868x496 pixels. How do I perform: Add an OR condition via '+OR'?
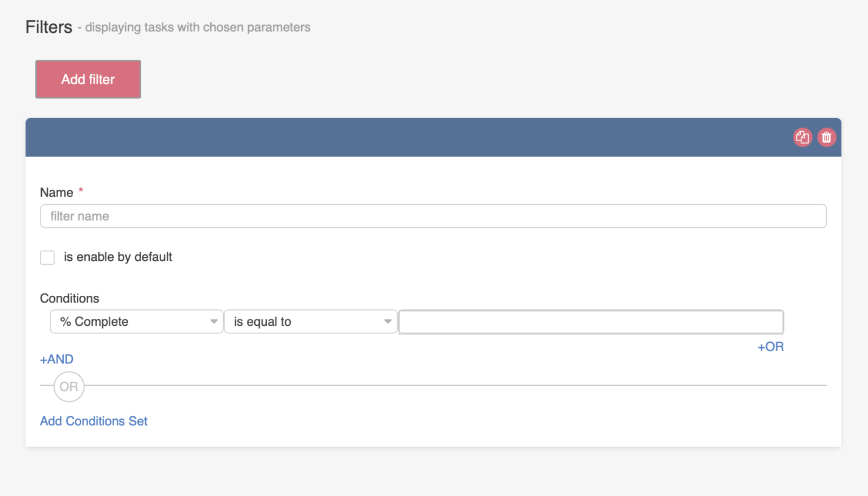[770, 347]
